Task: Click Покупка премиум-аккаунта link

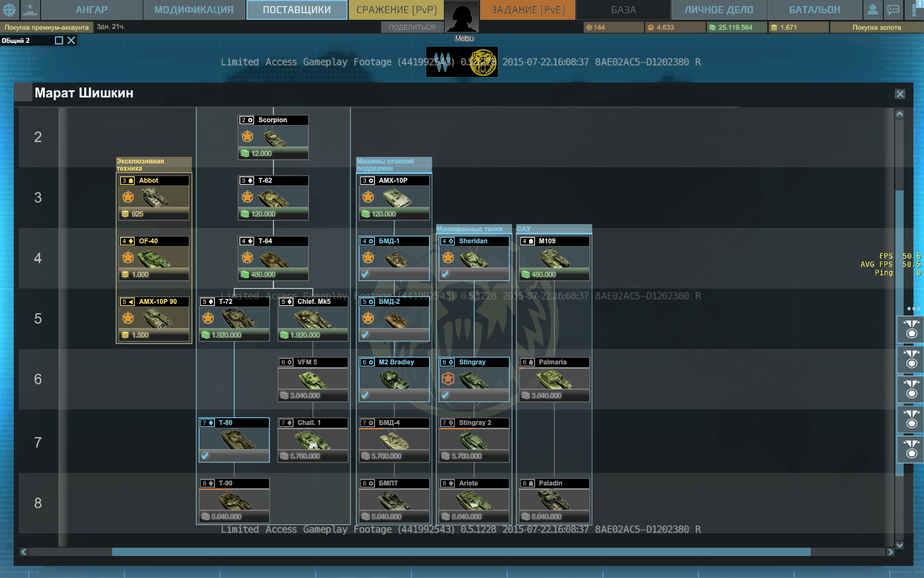Action: [x=47, y=27]
